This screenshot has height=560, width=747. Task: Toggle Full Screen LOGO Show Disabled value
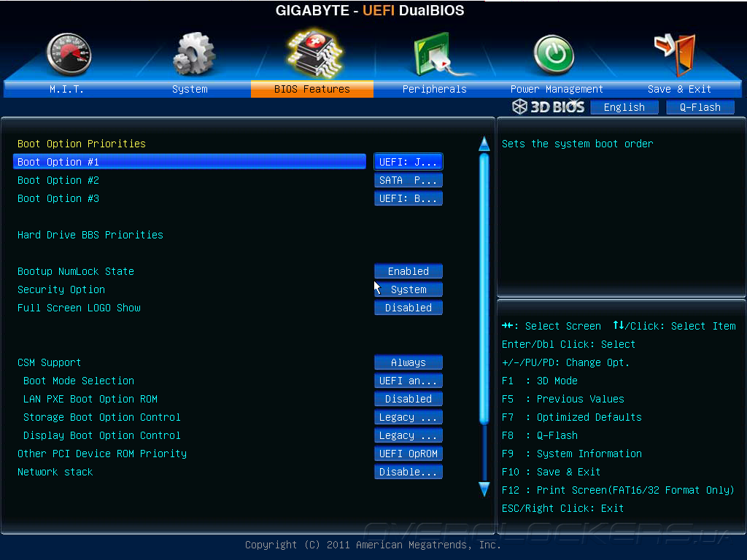point(409,308)
